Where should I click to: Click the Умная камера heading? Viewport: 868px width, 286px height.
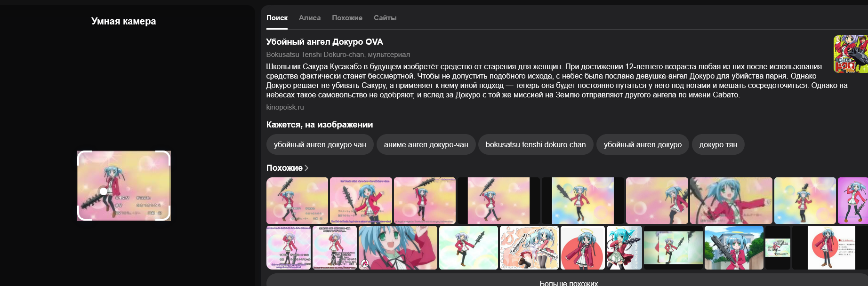pos(123,21)
